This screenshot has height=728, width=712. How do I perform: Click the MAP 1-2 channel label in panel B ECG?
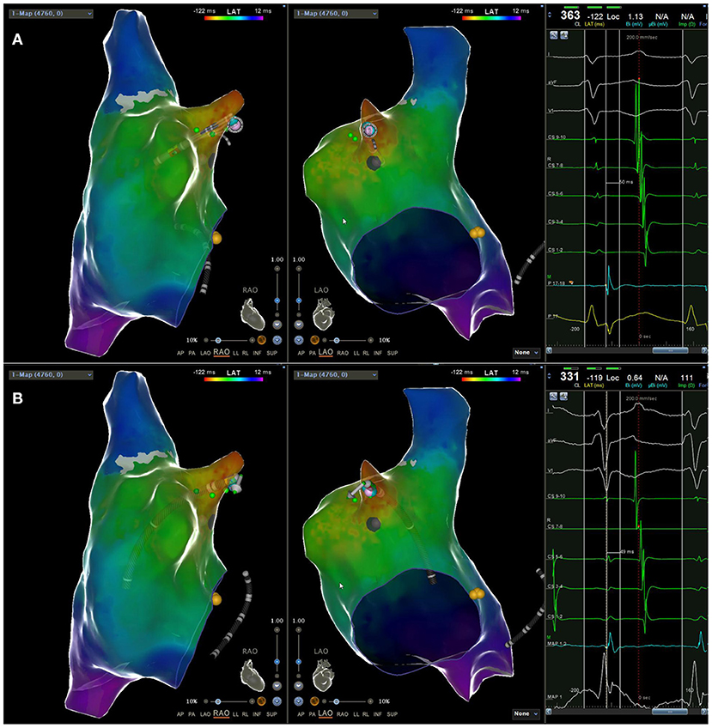557,643
